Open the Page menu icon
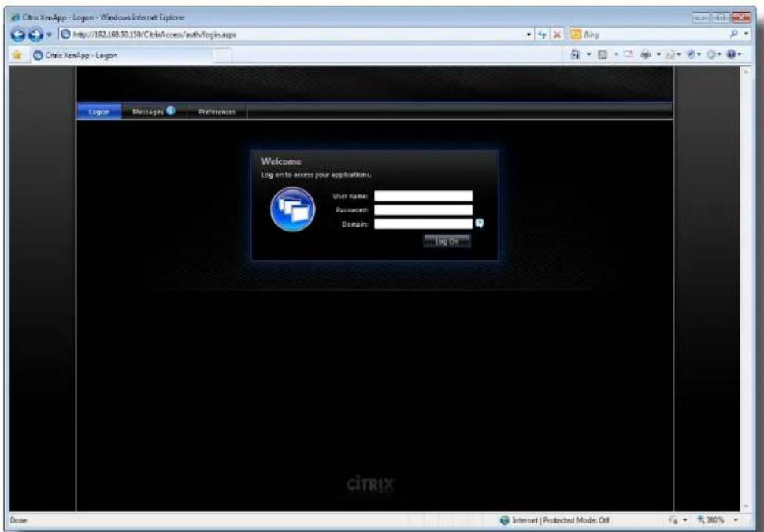The height and width of the screenshot is (532, 764). click(x=673, y=54)
